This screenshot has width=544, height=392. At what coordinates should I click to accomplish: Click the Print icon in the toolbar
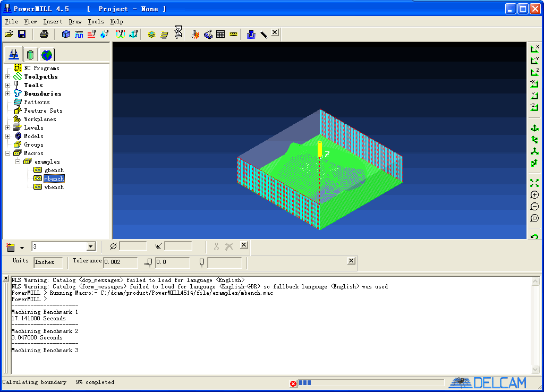coord(44,34)
